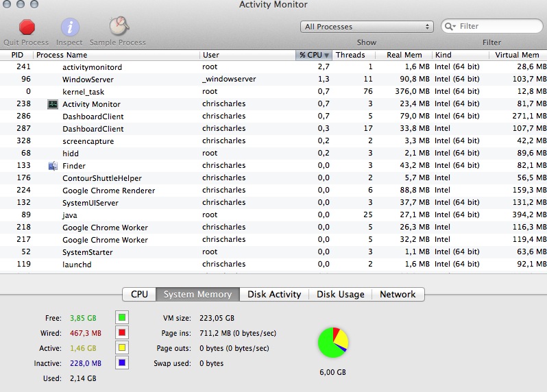This screenshot has width=547, height=392.
Task: Select the Finder icon in the process list
Action: [x=53, y=166]
